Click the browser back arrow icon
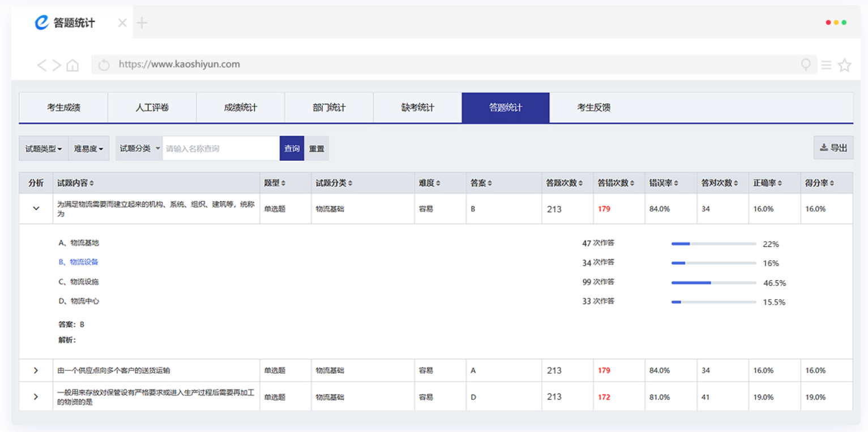The width and height of the screenshot is (868, 432). point(41,65)
